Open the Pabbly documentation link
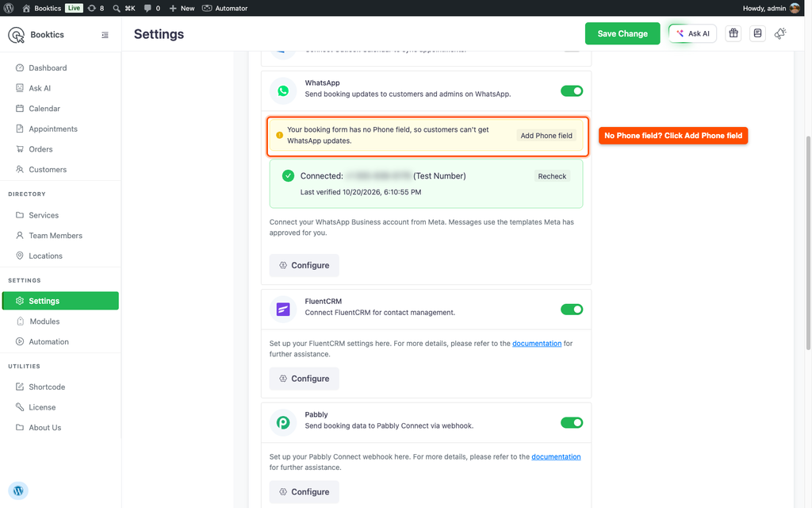This screenshot has width=812, height=508. pyautogui.click(x=556, y=456)
